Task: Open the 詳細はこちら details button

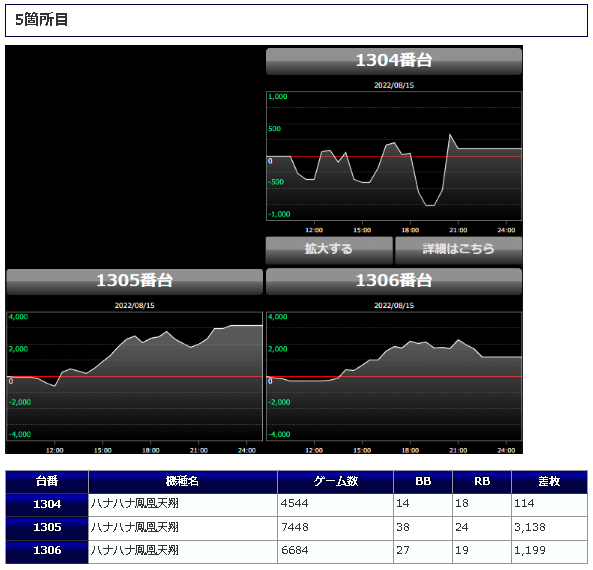Action: [x=458, y=250]
